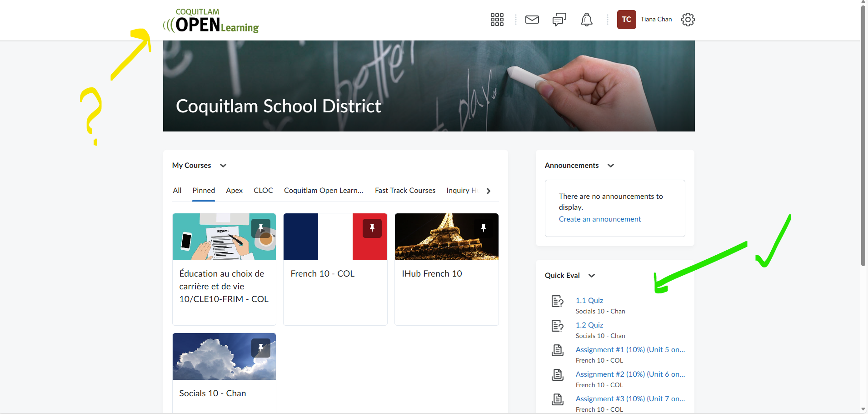Click the 1.1 Quiz icon
The image size is (868, 414).
click(x=558, y=301)
